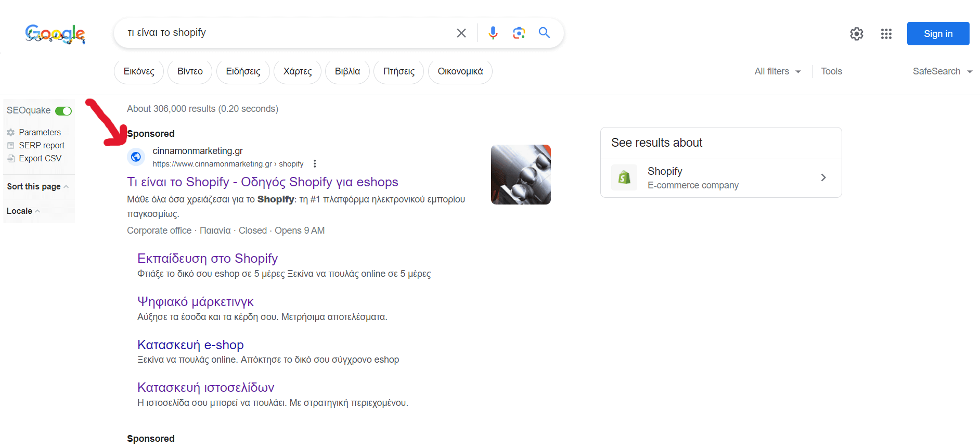Screen dimensions: 980x447
Task: Clear the search box with the X icon
Action: [461, 33]
